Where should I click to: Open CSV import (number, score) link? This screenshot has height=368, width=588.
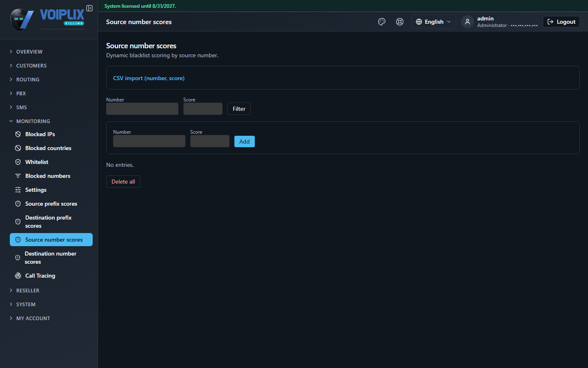pyautogui.click(x=149, y=78)
